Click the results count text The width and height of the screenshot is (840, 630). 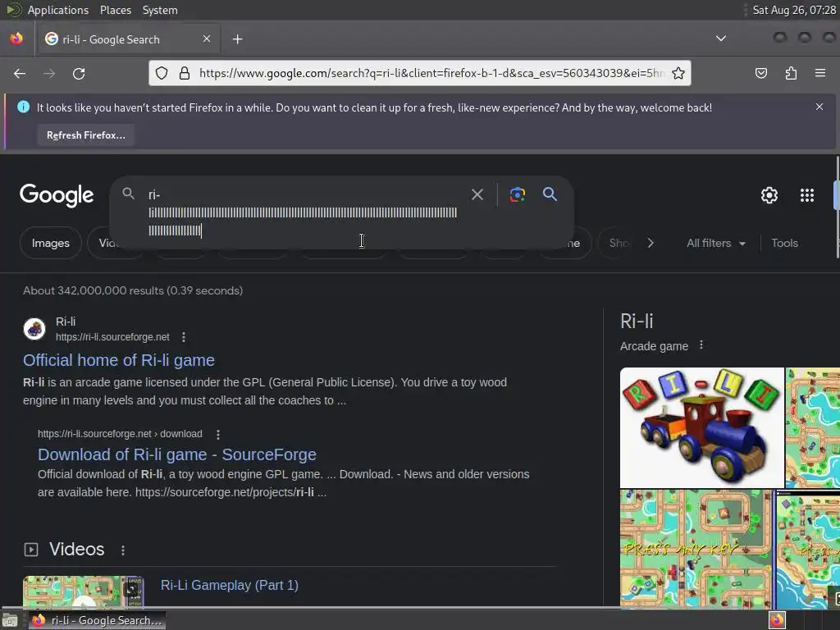(x=133, y=290)
